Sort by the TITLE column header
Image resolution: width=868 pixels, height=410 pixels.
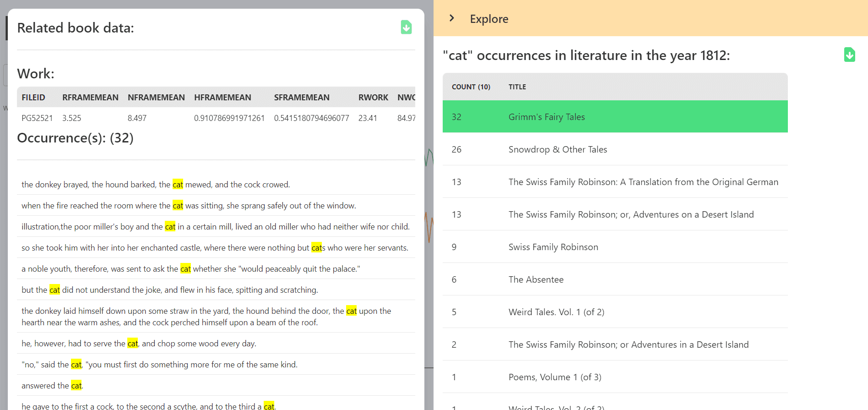(517, 87)
